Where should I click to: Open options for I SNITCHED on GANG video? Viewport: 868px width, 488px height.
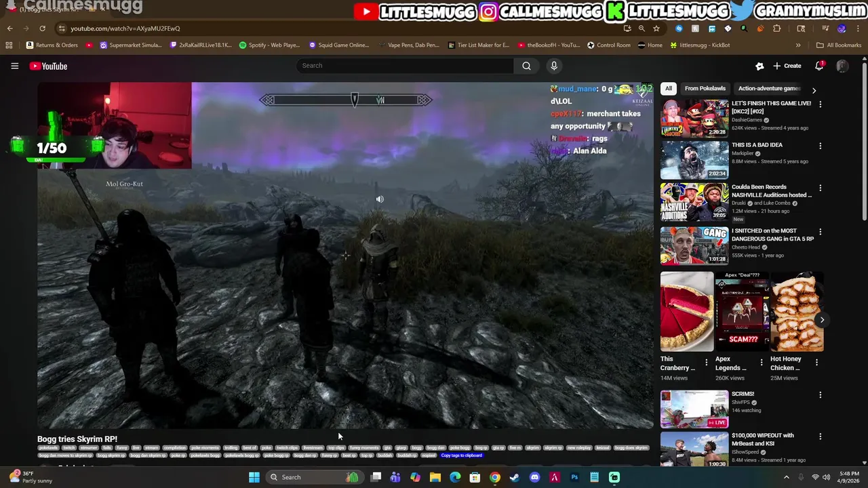point(820,232)
